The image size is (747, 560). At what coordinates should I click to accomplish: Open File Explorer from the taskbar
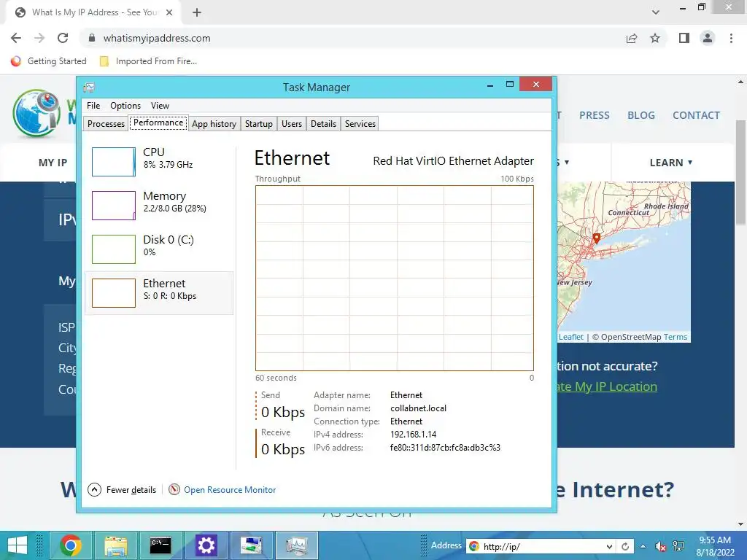tap(116, 545)
